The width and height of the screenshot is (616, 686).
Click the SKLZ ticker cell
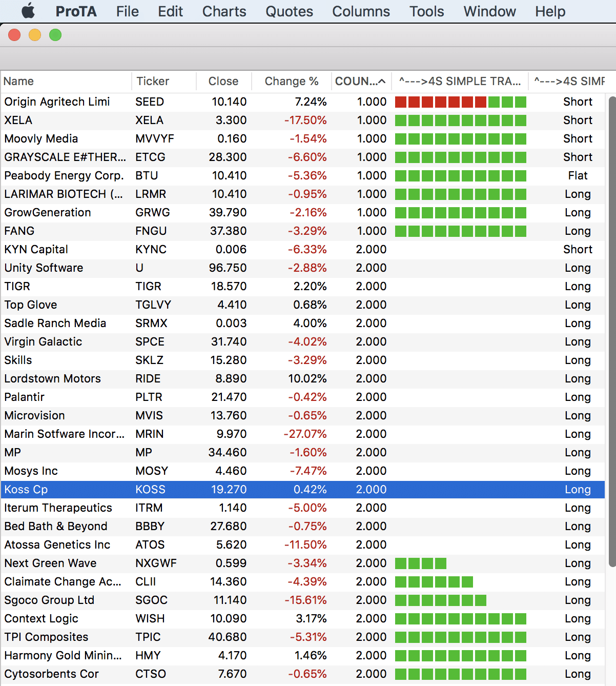pos(150,360)
